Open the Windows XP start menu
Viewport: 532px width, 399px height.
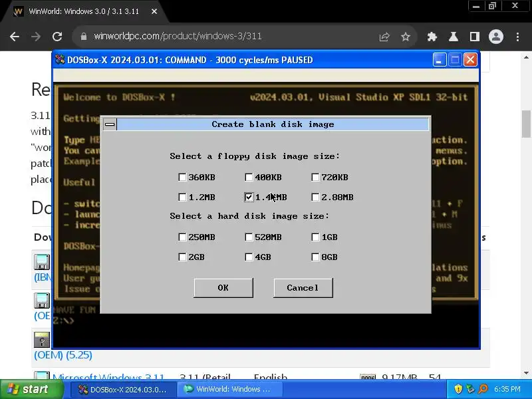tap(31, 389)
